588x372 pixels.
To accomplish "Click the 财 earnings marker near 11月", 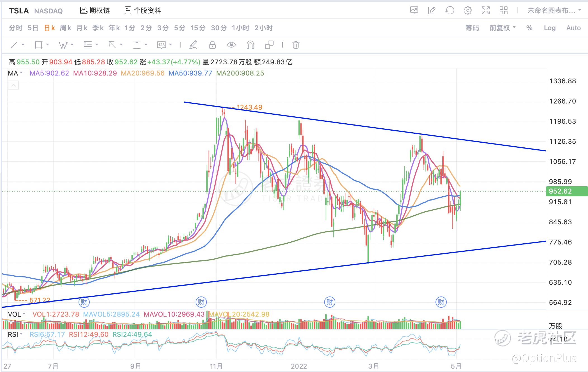I will [x=201, y=302].
